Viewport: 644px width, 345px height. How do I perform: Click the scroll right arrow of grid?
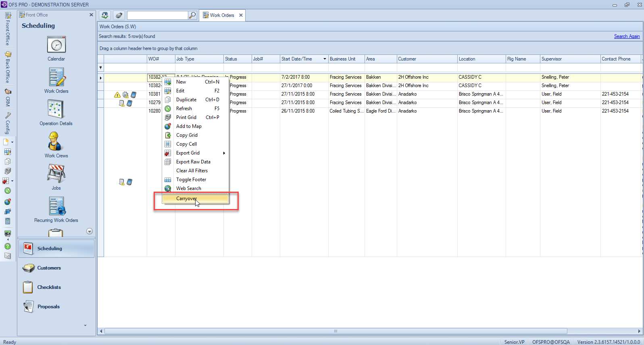click(639, 331)
